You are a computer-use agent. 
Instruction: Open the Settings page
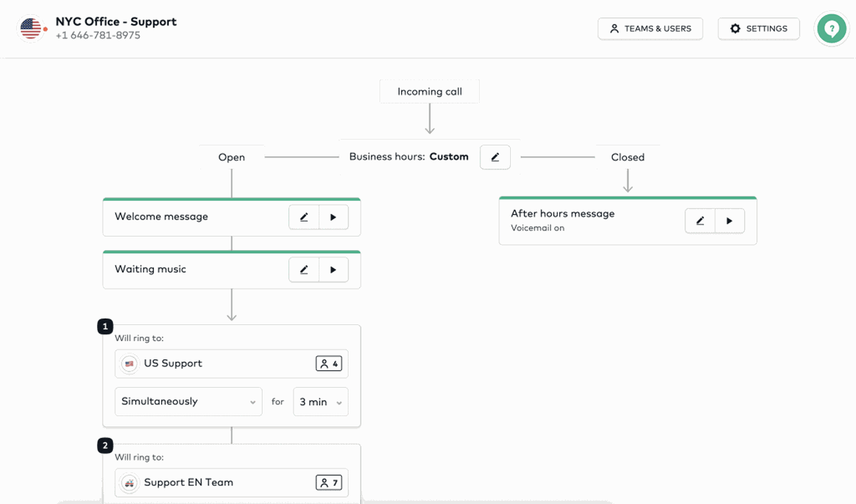(x=758, y=28)
